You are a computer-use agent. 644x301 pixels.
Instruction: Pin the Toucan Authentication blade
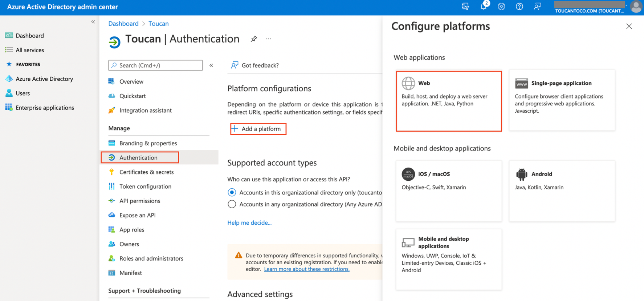click(254, 39)
